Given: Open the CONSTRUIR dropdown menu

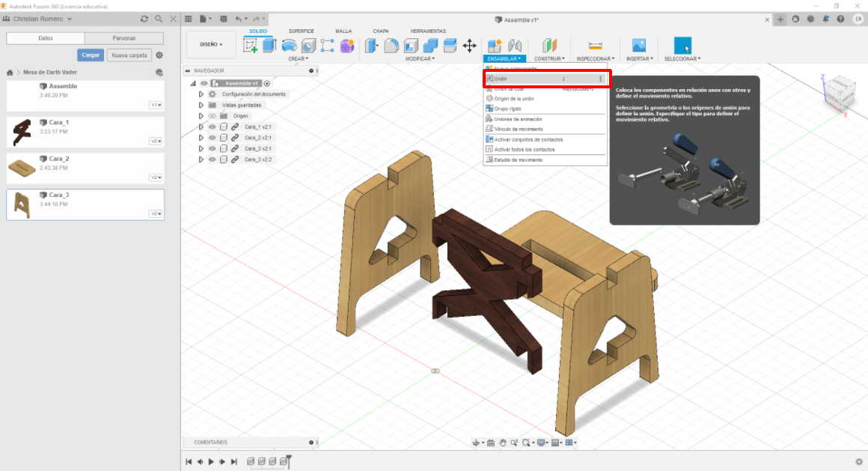Looking at the screenshot, I should tap(549, 58).
